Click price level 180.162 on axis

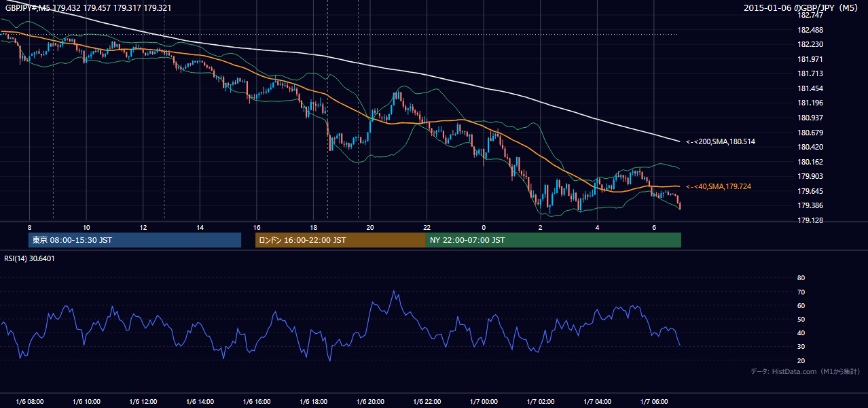coord(810,162)
